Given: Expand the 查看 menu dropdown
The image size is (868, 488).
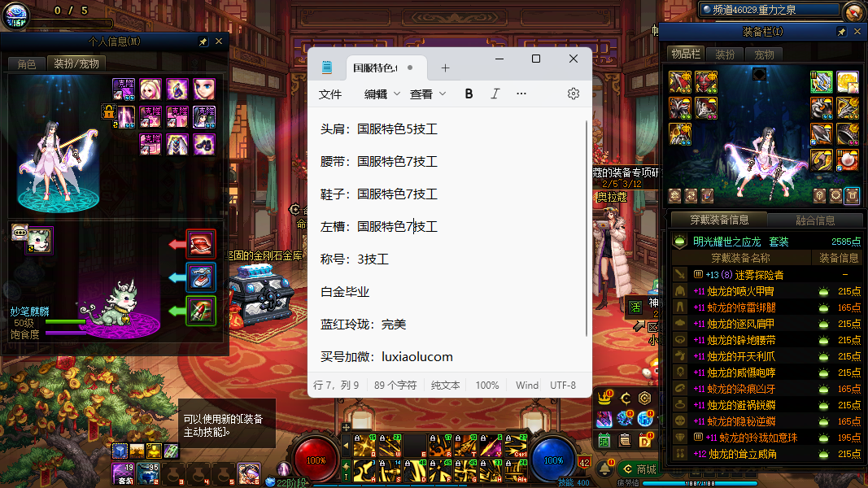Looking at the screenshot, I should point(428,94).
